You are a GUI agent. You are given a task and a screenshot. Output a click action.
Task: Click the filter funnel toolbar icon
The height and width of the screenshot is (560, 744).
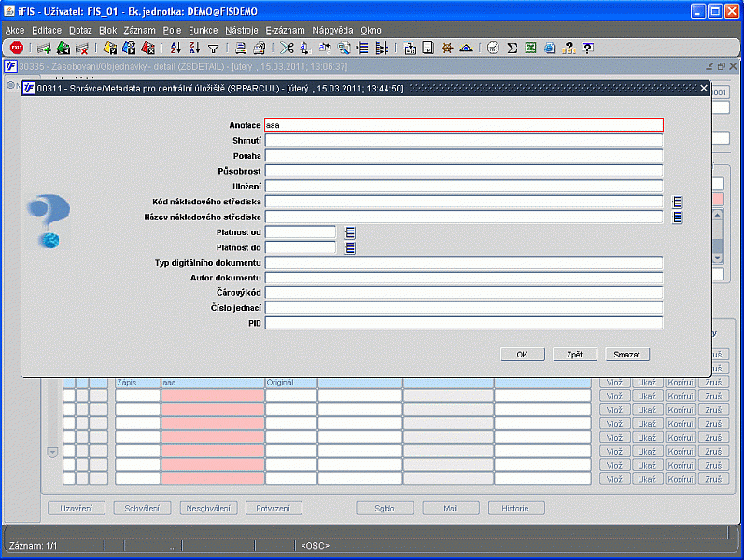click(214, 49)
